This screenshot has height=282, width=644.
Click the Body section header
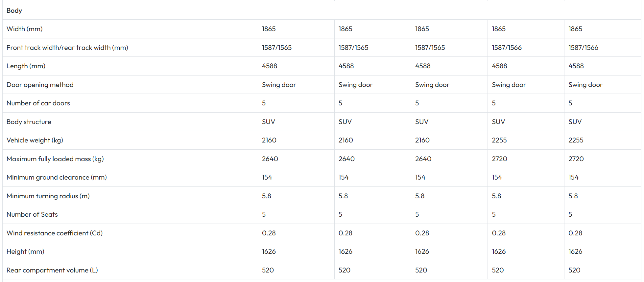click(14, 11)
